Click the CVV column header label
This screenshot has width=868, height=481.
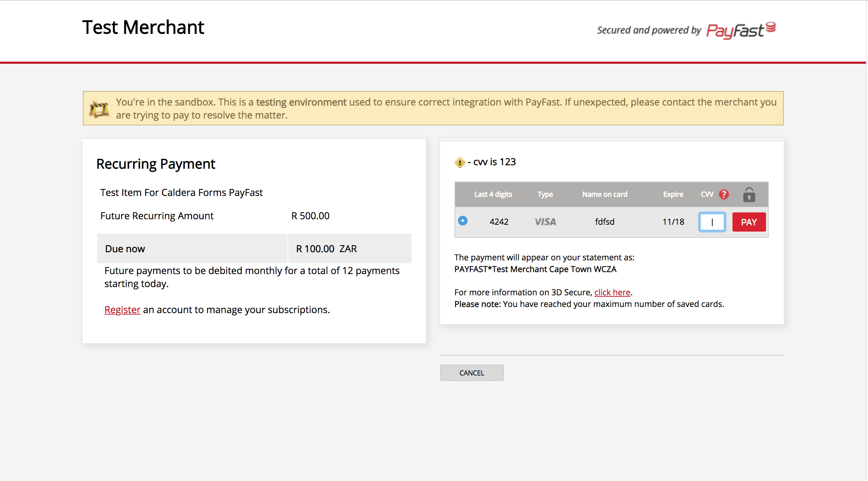707,194
